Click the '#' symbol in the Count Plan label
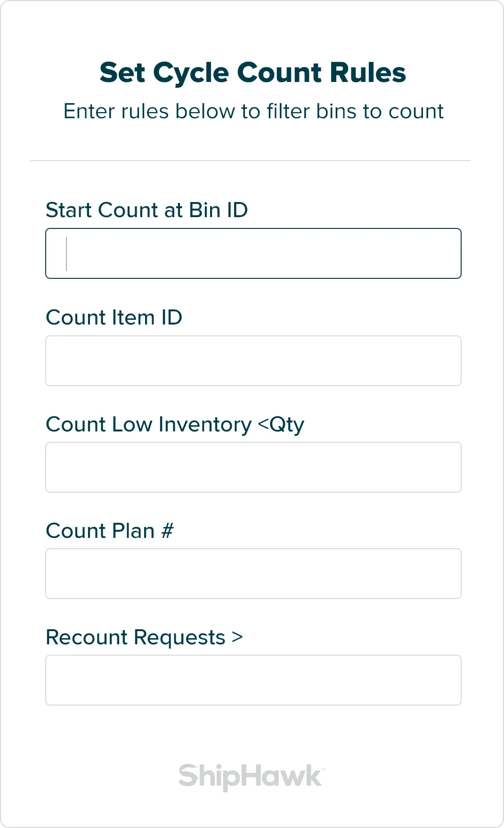This screenshot has height=828, width=504. point(167,531)
